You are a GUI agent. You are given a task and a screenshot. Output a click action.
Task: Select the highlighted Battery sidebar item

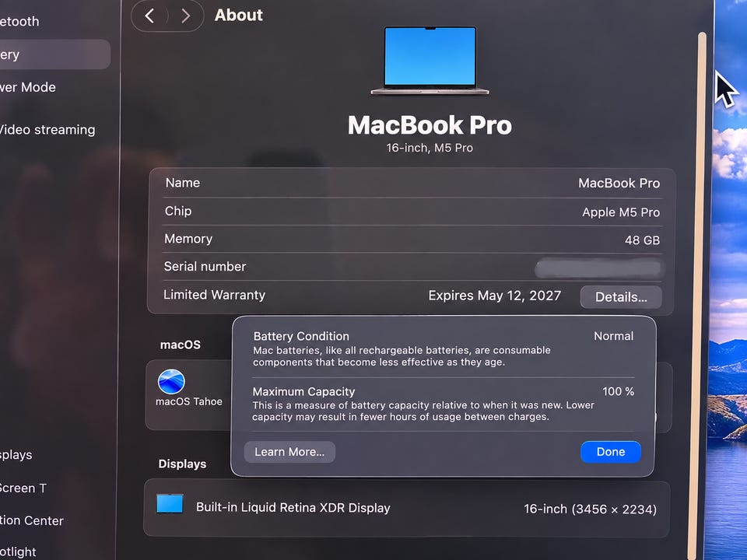[54, 54]
